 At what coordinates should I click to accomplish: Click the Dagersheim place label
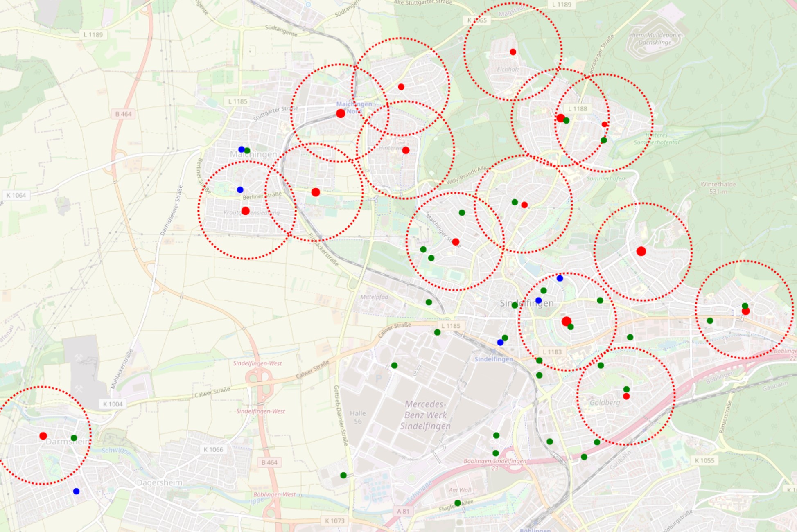point(160,482)
